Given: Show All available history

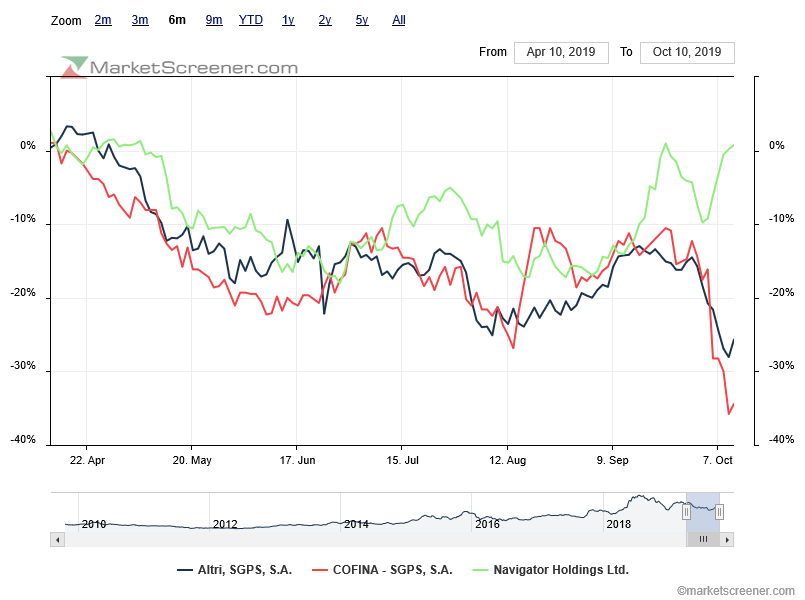Looking at the screenshot, I should point(399,20).
